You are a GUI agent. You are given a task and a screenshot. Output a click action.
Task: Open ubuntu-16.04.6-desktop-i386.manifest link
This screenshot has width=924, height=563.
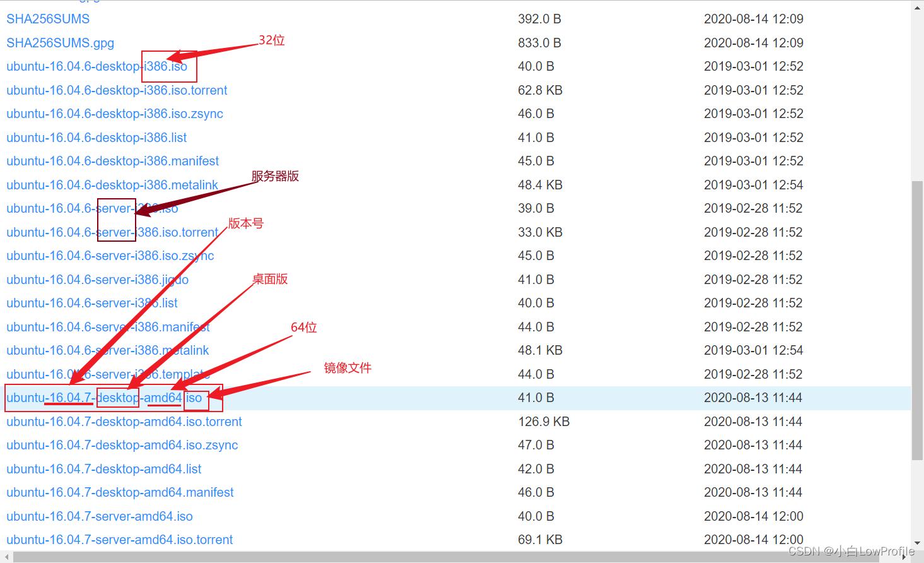point(113,161)
